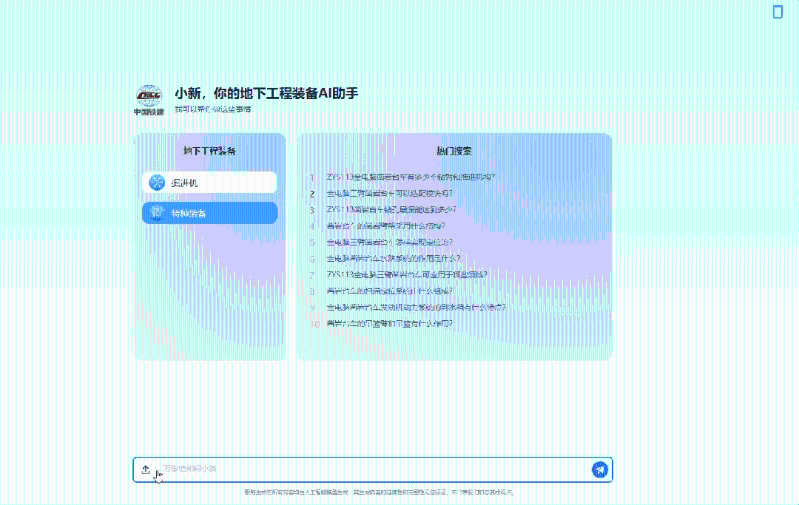Click the round blue send button
Viewport: 799px width, 505px height.
tap(600, 469)
